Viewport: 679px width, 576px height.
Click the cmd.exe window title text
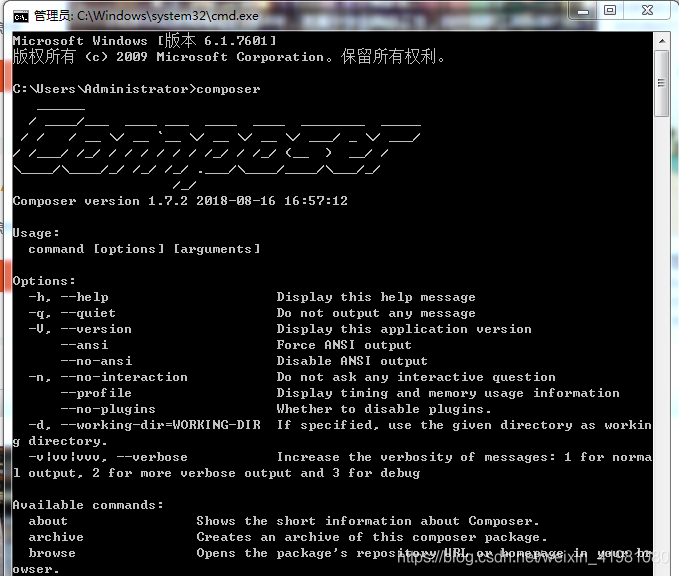click(x=146, y=16)
